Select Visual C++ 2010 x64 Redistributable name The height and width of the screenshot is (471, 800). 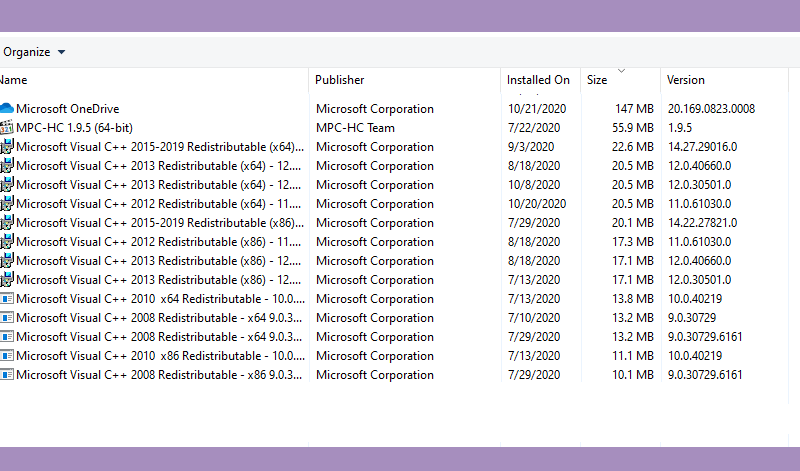point(160,299)
